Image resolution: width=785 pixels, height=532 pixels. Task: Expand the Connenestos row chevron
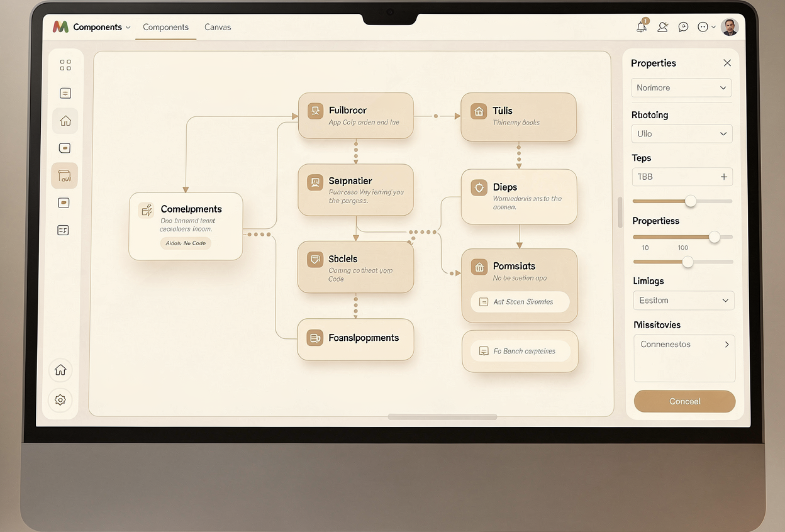click(x=727, y=344)
